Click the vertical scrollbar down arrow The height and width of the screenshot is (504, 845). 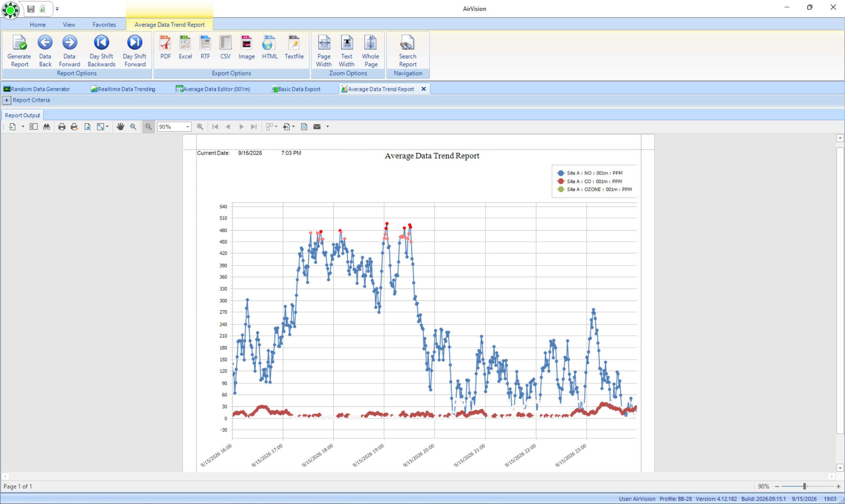point(840,468)
